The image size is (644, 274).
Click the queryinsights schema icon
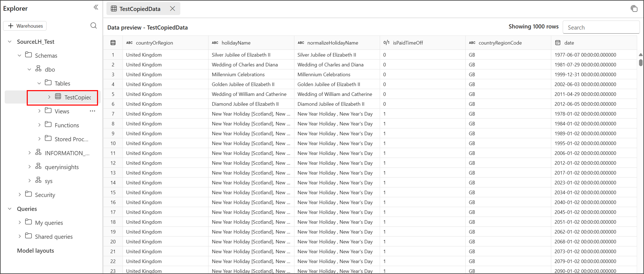(38, 166)
